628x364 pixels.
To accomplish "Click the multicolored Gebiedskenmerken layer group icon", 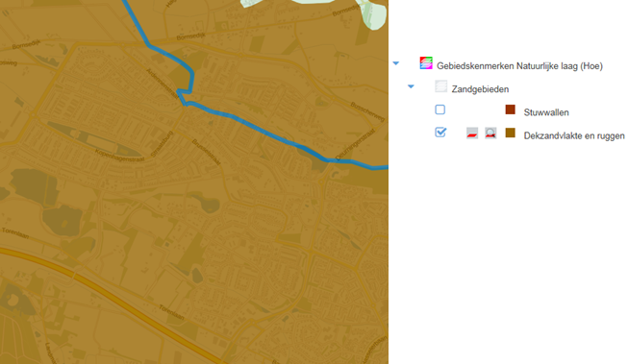I will (x=426, y=63).
